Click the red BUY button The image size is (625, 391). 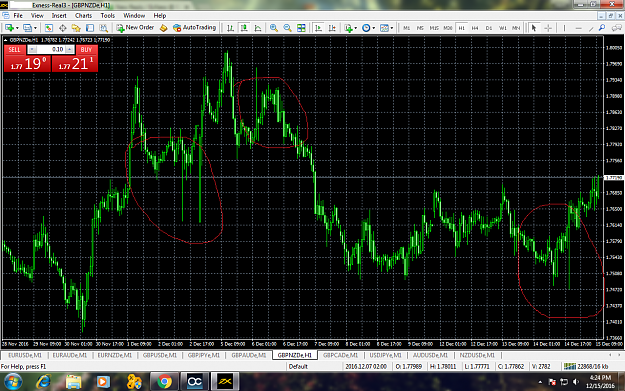(x=86, y=49)
